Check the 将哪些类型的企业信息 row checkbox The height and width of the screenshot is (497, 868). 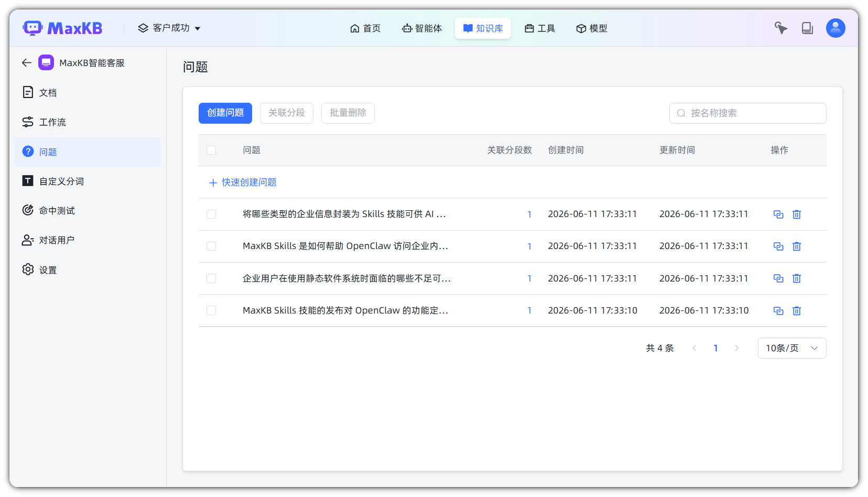point(211,214)
